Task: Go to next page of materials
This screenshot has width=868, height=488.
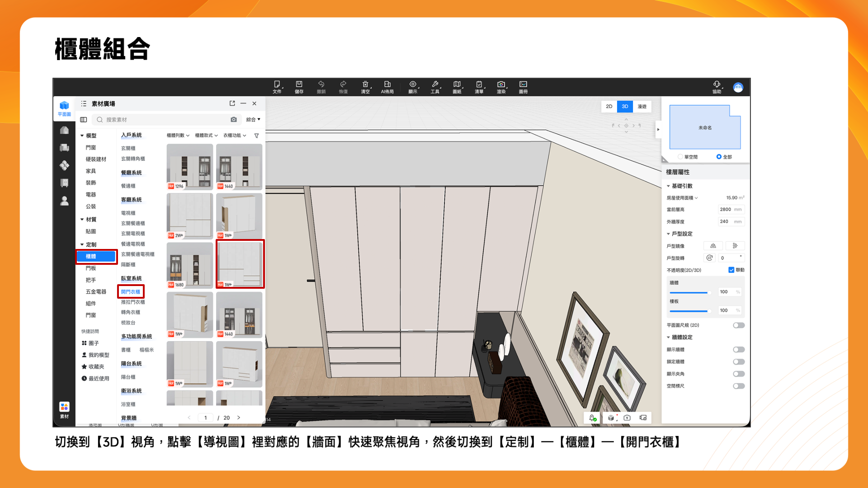Action: [239, 418]
